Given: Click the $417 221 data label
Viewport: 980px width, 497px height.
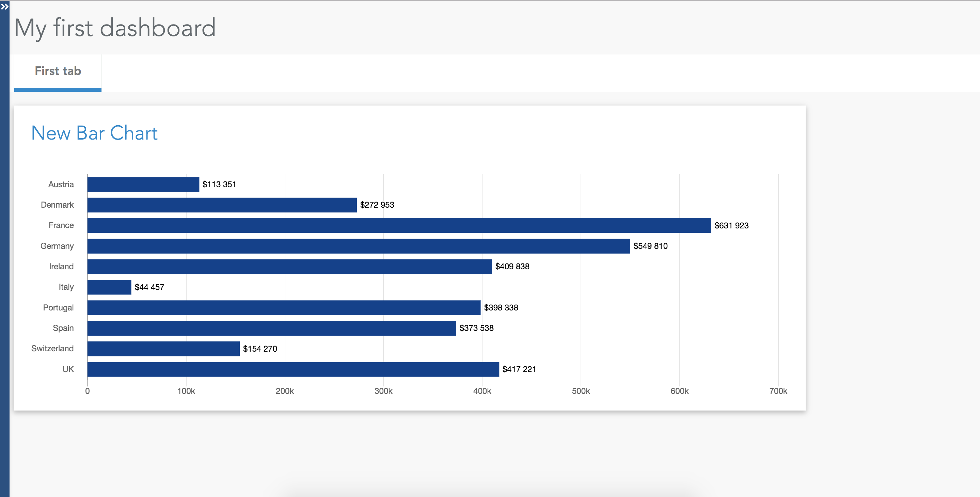Looking at the screenshot, I should click(x=519, y=369).
